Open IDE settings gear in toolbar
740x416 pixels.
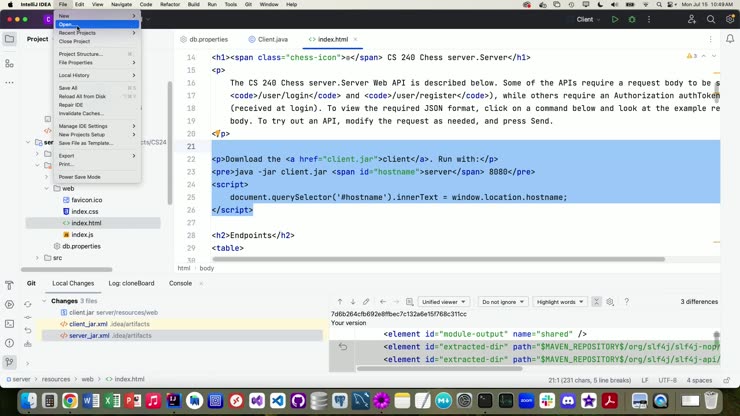(730, 19)
